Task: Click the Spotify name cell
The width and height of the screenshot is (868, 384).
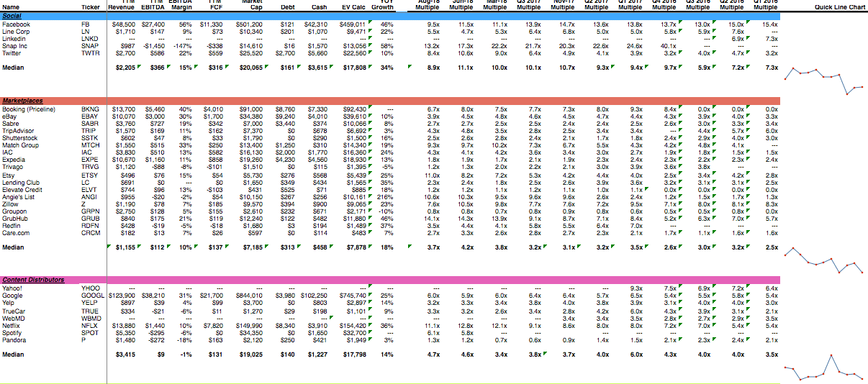Action: click(x=12, y=333)
